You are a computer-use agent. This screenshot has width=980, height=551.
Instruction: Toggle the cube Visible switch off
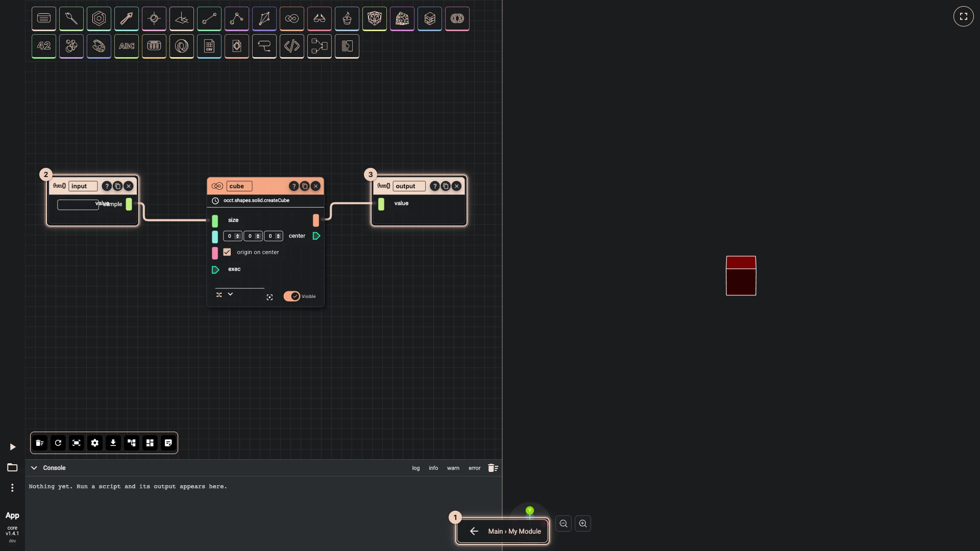[292, 296]
